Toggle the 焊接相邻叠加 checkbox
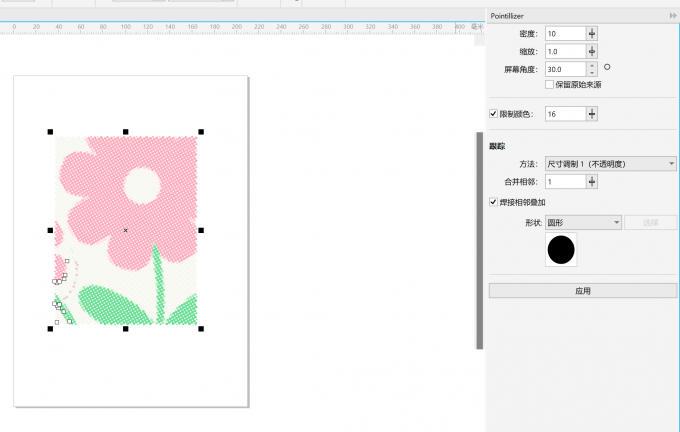 click(x=493, y=202)
